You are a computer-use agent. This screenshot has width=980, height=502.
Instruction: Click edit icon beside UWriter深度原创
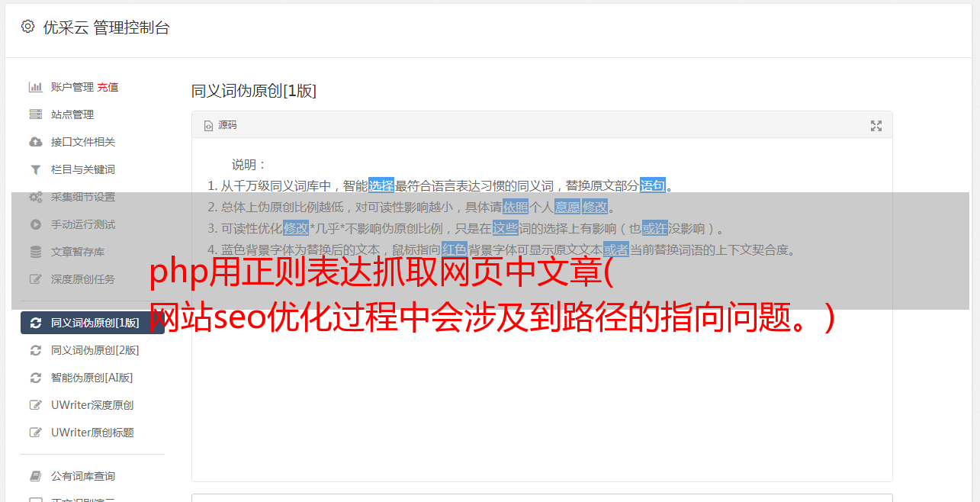click(x=35, y=405)
